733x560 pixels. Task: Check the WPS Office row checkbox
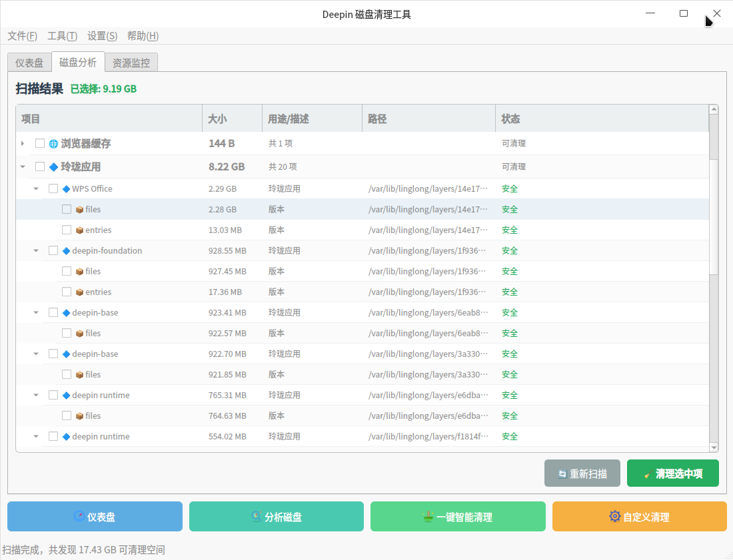[53, 188]
